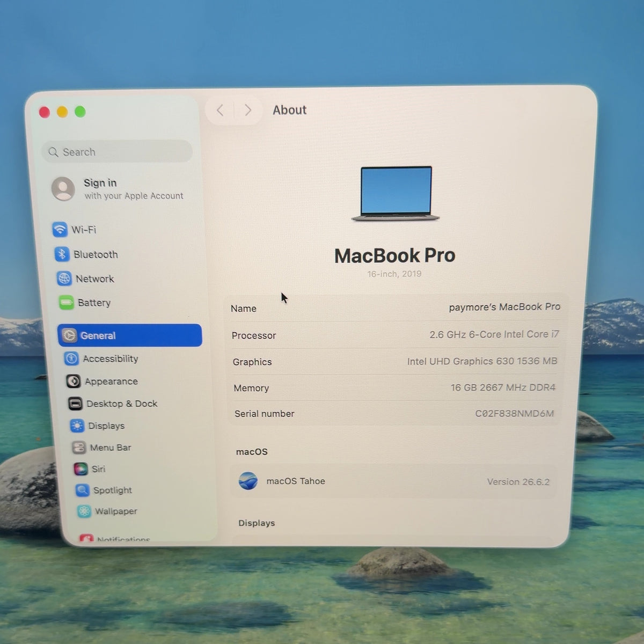Select the Network globe icon
644x644 pixels.
pos(64,278)
